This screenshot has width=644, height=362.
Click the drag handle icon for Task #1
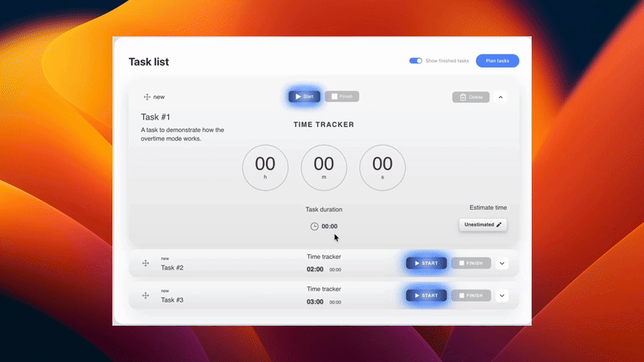[x=147, y=97]
